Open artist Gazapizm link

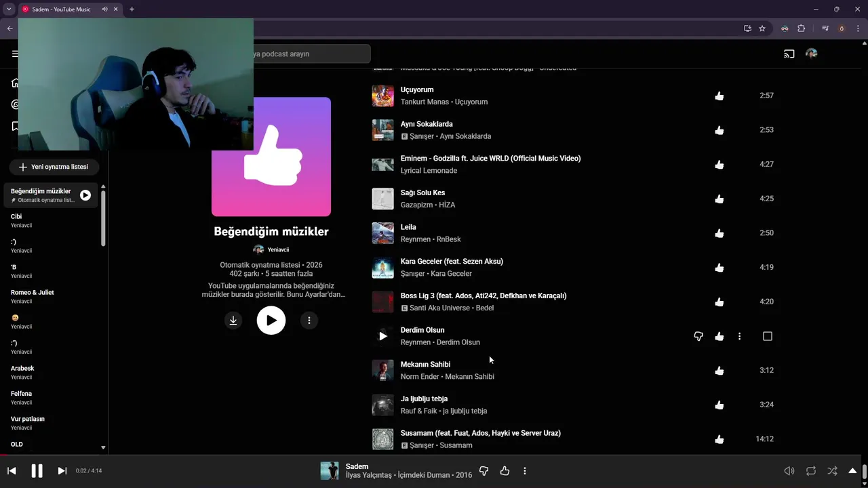coord(416,205)
